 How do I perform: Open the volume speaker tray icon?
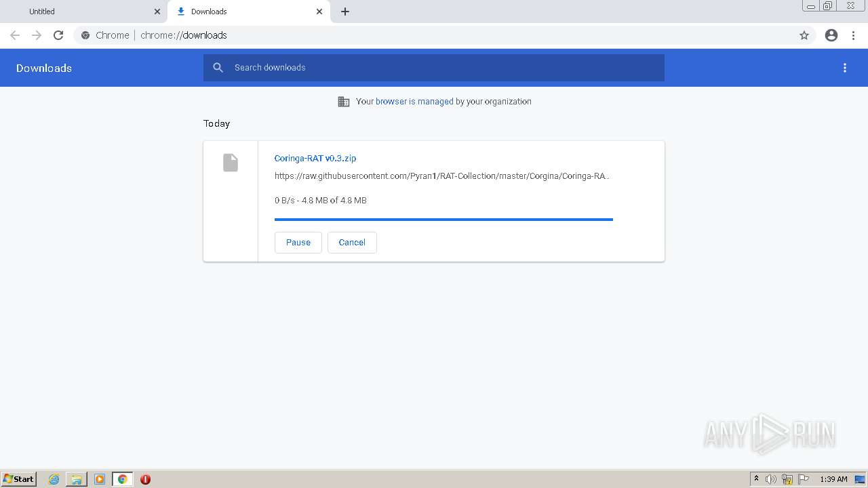[x=771, y=479]
